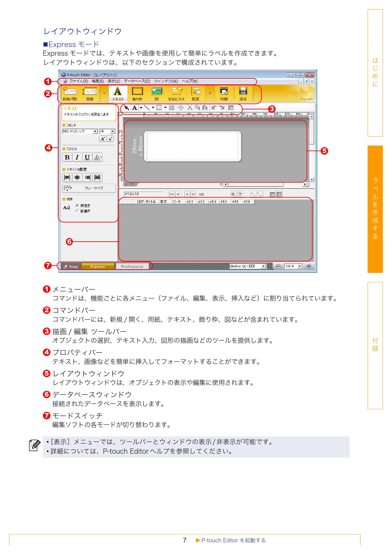Click the zoom in plus icon

coord(309,266)
